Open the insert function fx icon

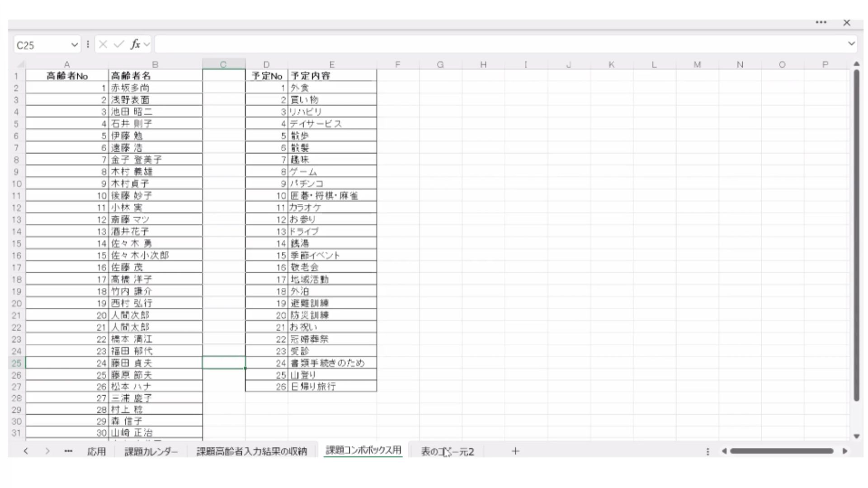pyautogui.click(x=135, y=44)
